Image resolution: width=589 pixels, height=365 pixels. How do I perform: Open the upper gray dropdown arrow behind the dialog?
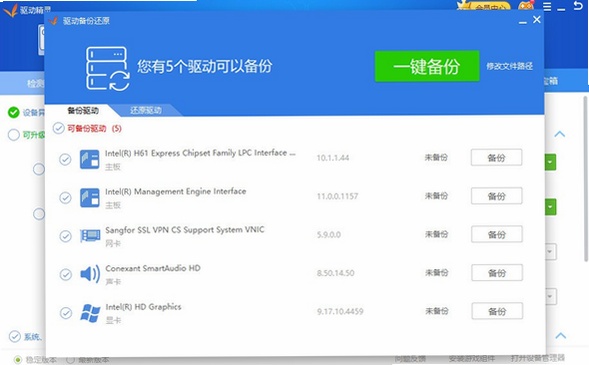tap(550, 251)
